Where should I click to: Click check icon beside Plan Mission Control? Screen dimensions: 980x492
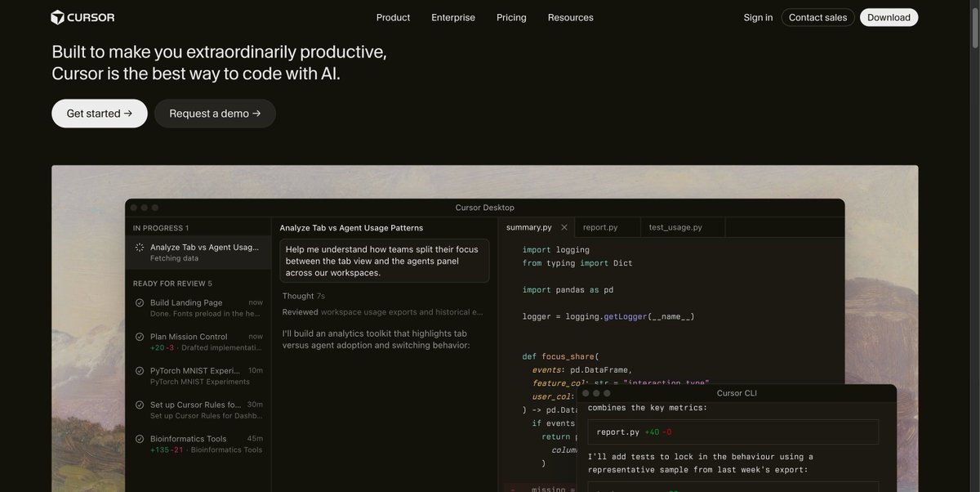click(140, 337)
